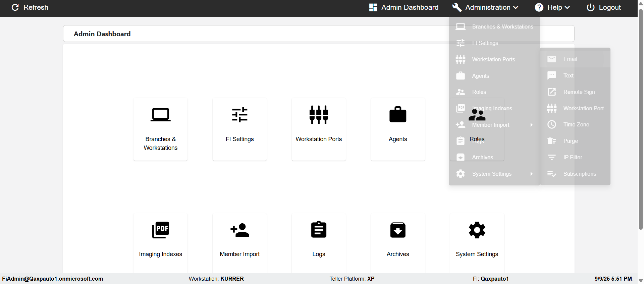Select the Workstation Ports card icon on dashboard
Viewport: 644px width, 284px height.
tap(319, 115)
